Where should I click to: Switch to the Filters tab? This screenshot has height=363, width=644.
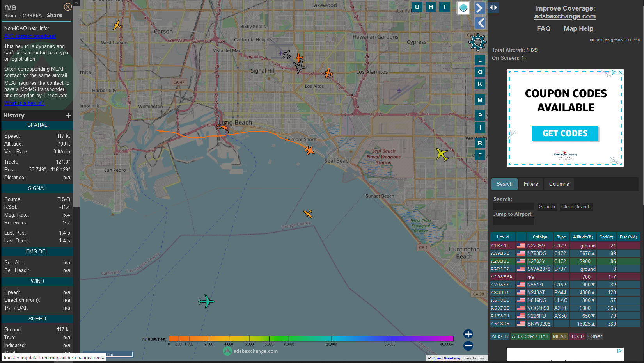pos(530,184)
